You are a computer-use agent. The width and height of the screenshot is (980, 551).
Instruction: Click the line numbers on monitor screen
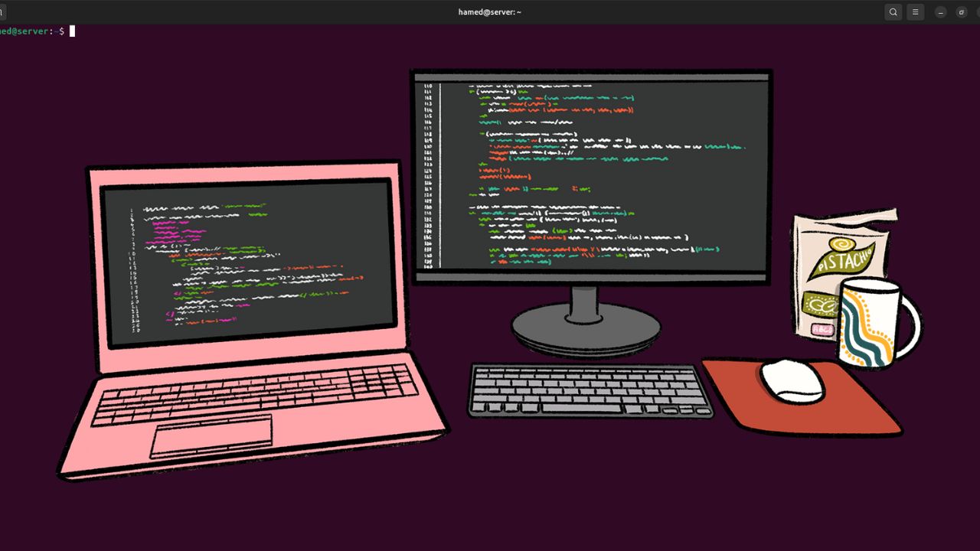[427, 174]
